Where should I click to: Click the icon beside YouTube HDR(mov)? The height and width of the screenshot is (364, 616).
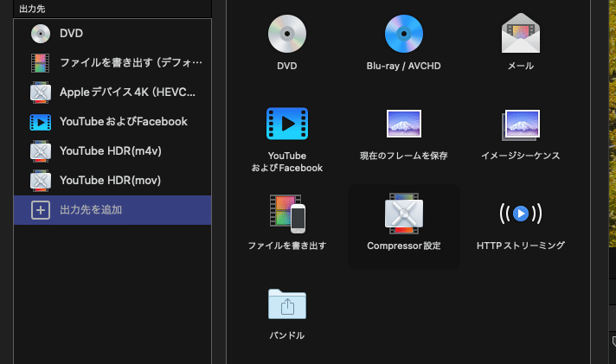coord(41,181)
